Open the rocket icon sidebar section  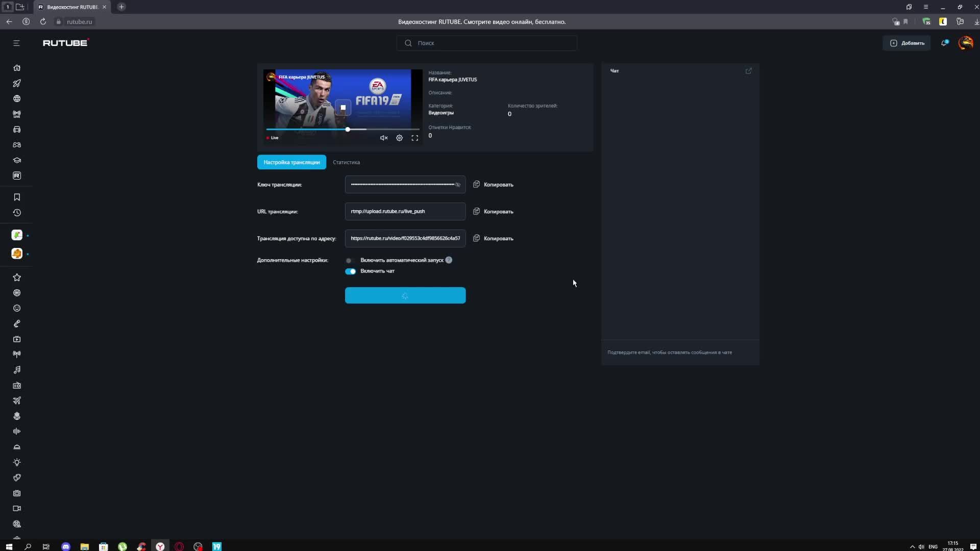tap(17, 83)
